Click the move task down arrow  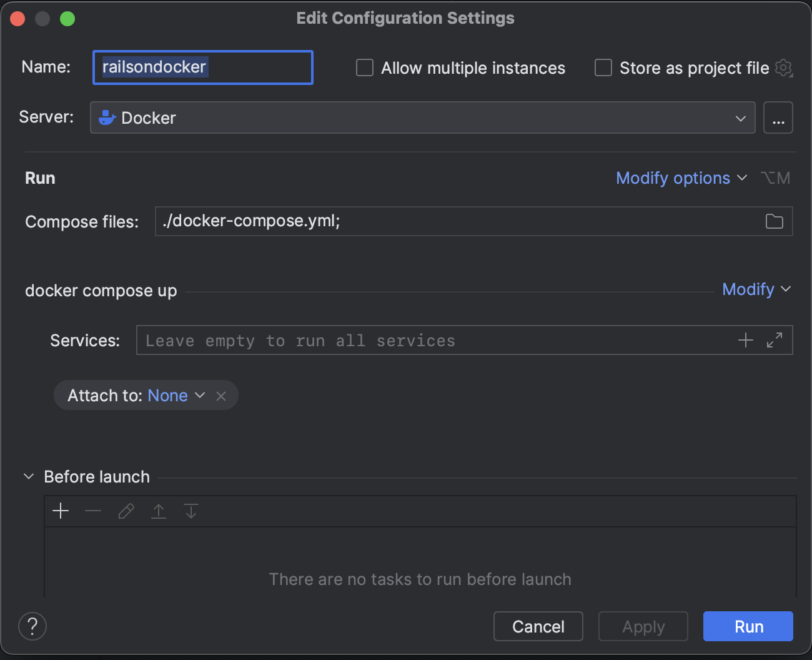[191, 511]
